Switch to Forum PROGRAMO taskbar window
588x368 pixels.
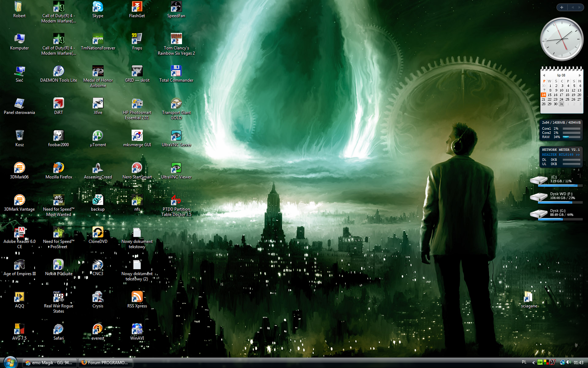coord(105,363)
